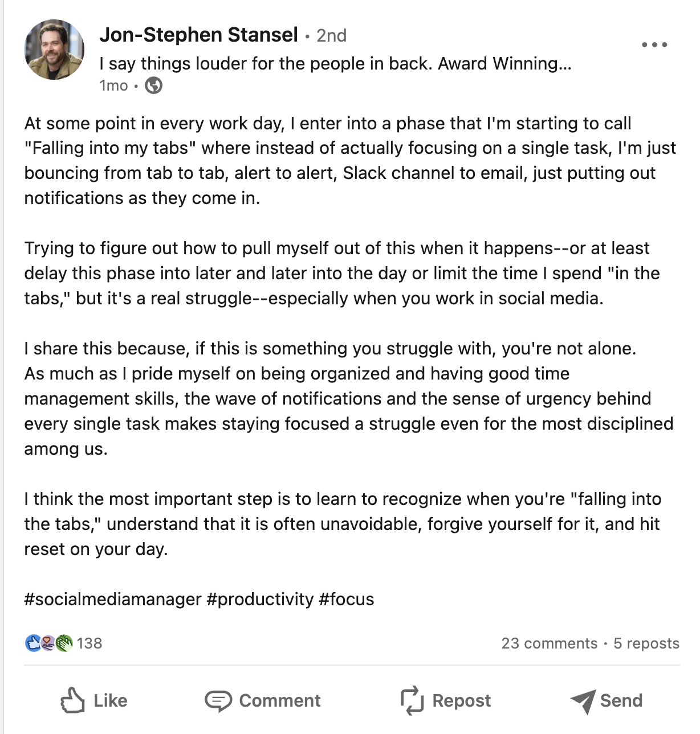Click the globe public visibility icon
This screenshot has width=700, height=734.
[154, 85]
